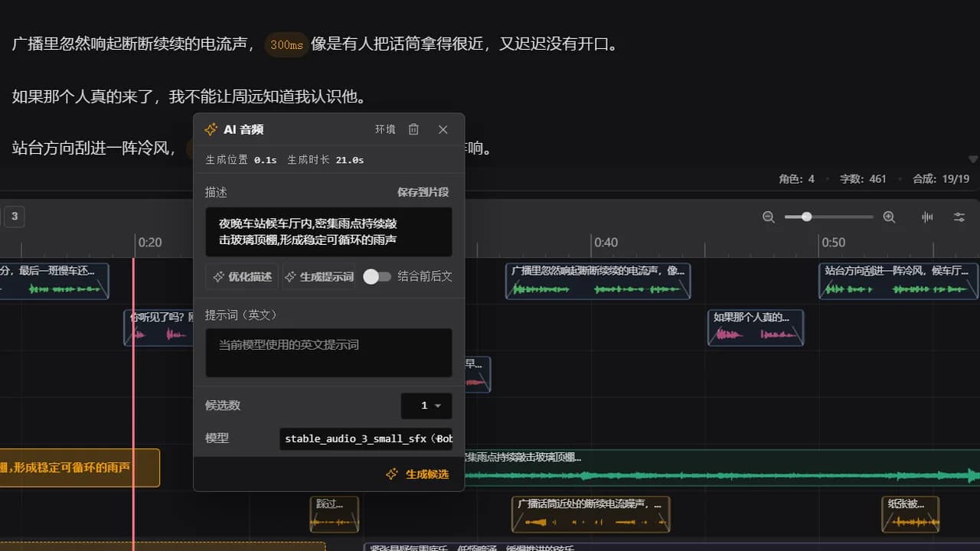Click the 0:50 mark on timeline ruler
This screenshot has width=980, height=551.
(x=833, y=243)
